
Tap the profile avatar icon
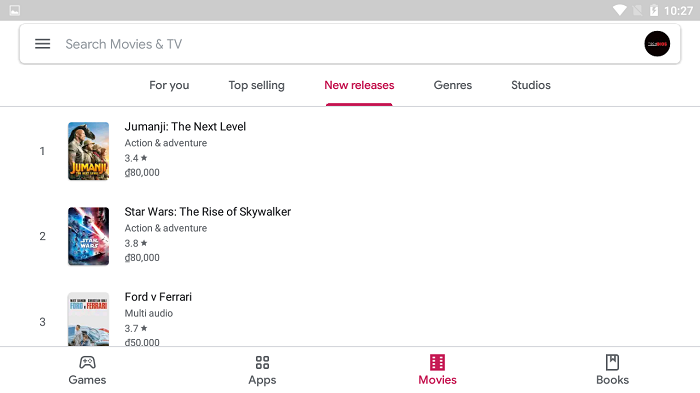[x=657, y=44]
